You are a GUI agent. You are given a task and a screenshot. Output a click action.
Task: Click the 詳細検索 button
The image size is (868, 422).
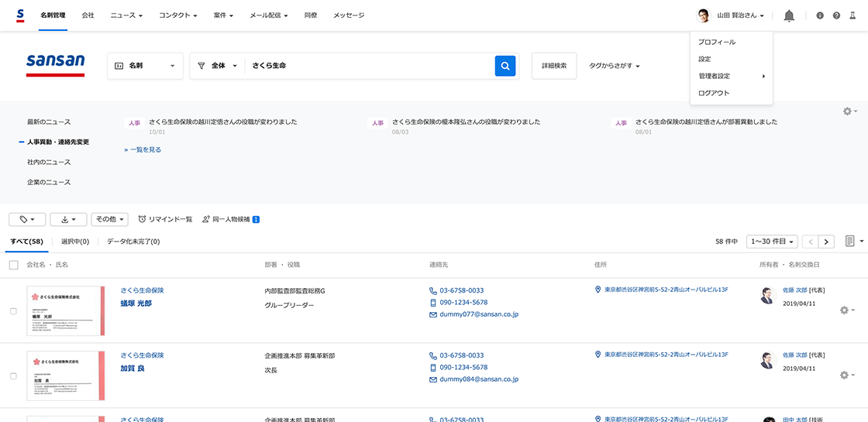tap(554, 66)
